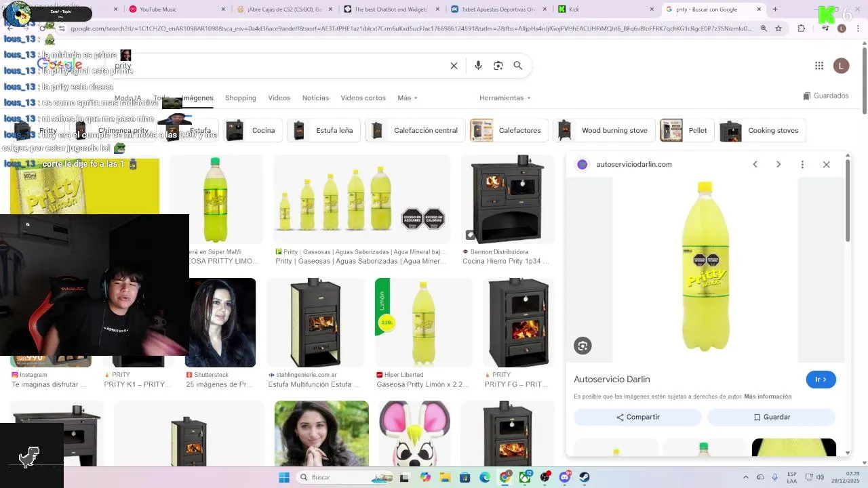The height and width of the screenshot is (488, 868).
Task: Open the Chrome extensions puzzle icon
Action: click(x=801, y=28)
